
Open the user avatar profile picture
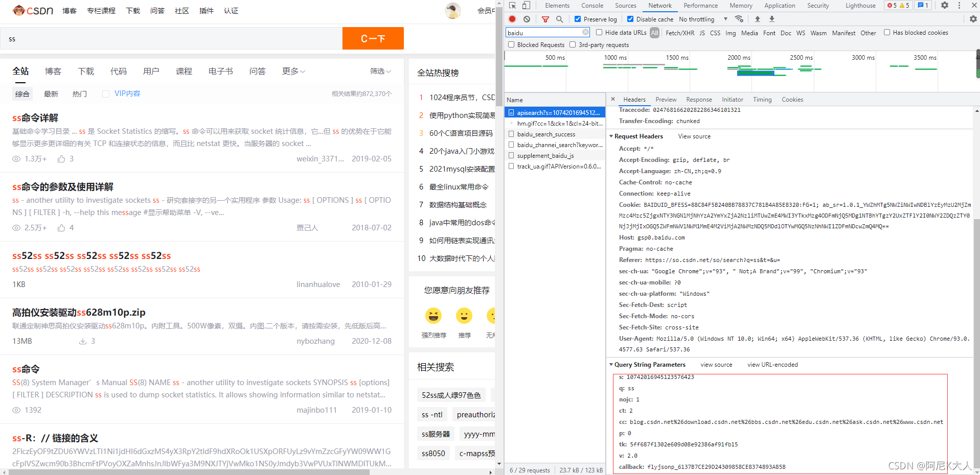tap(453, 10)
